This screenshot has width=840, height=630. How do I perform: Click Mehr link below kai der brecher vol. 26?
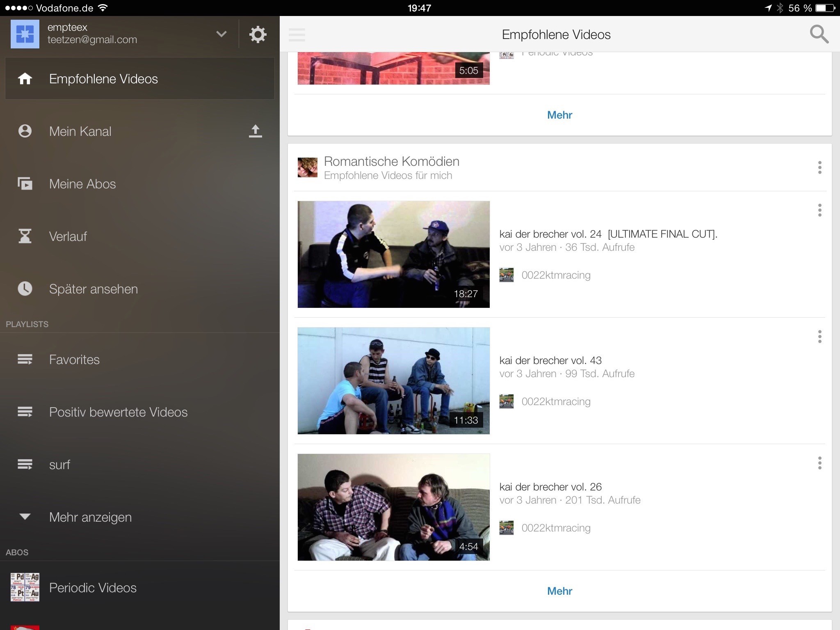(559, 591)
